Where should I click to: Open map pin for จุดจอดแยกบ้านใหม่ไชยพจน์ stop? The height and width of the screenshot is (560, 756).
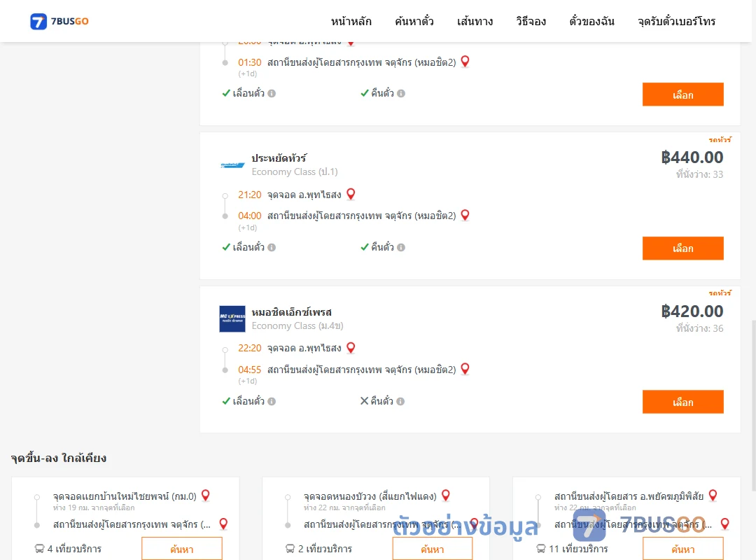pos(205,496)
